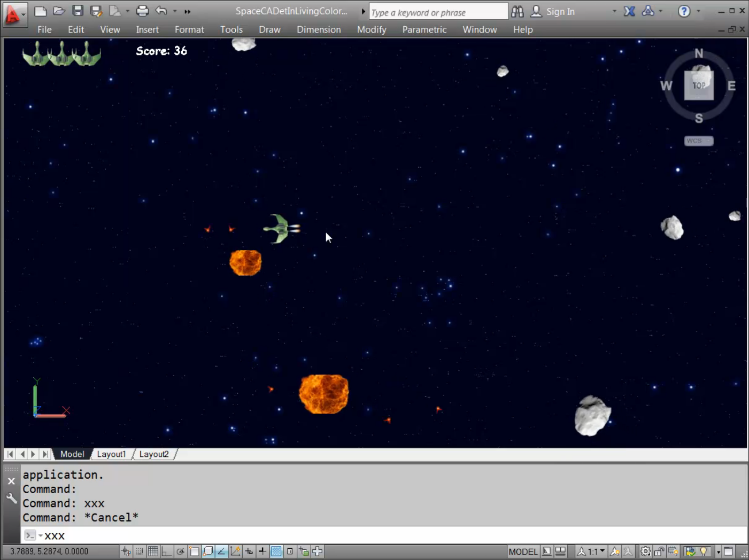Click the TOP face of the ViewCube
This screenshot has width=749, height=560.
(x=699, y=85)
